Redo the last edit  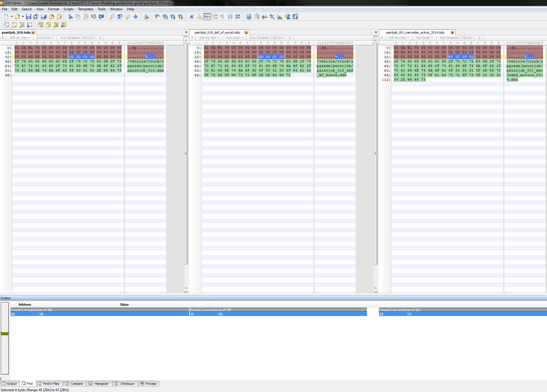[101, 17]
